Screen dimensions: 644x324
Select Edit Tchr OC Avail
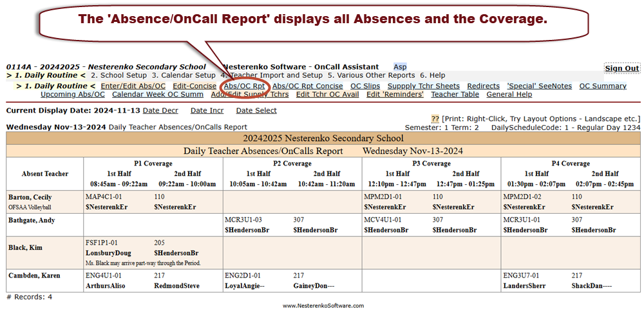click(x=327, y=95)
